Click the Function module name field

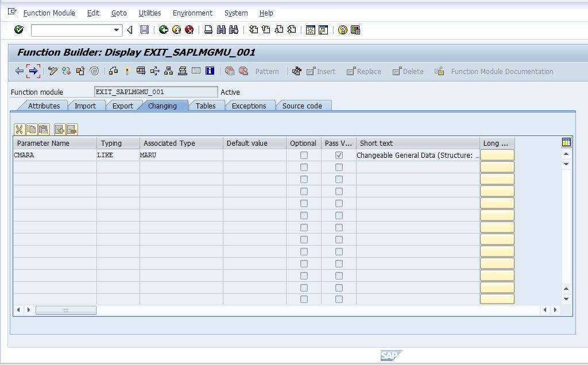(x=156, y=92)
